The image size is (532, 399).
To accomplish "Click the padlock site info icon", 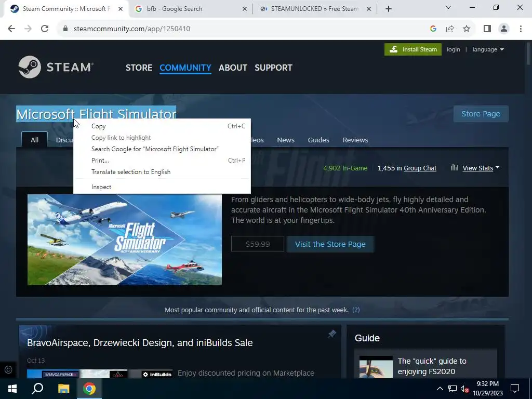I will [65, 29].
